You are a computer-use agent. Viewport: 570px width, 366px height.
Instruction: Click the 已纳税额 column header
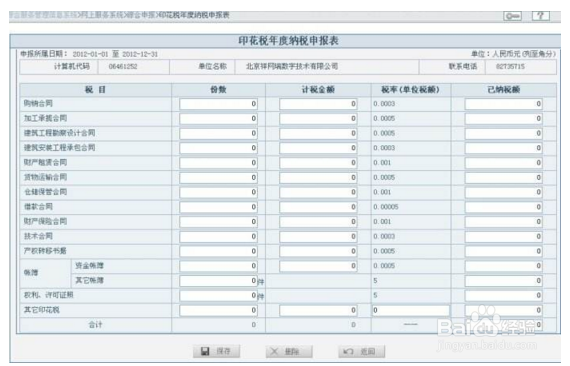504,90
